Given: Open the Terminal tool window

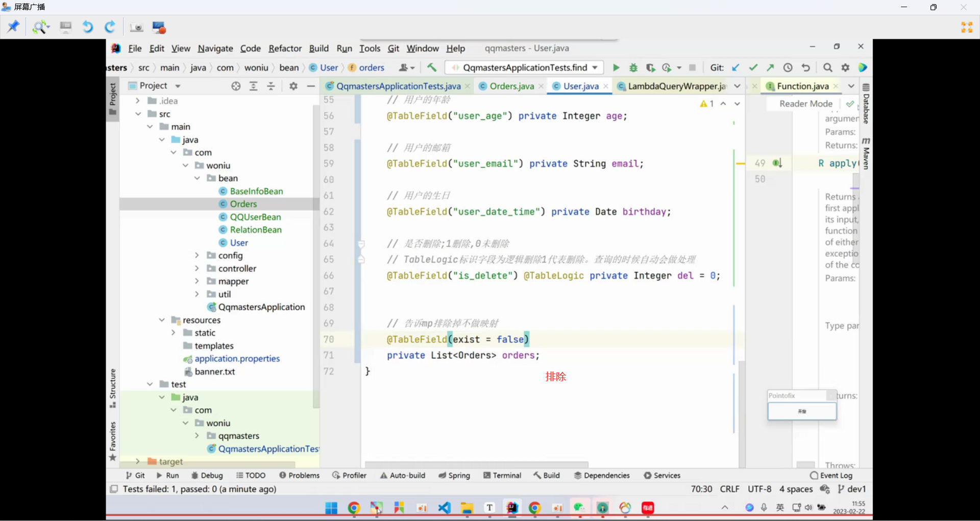Looking at the screenshot, I should pos(502,475).
